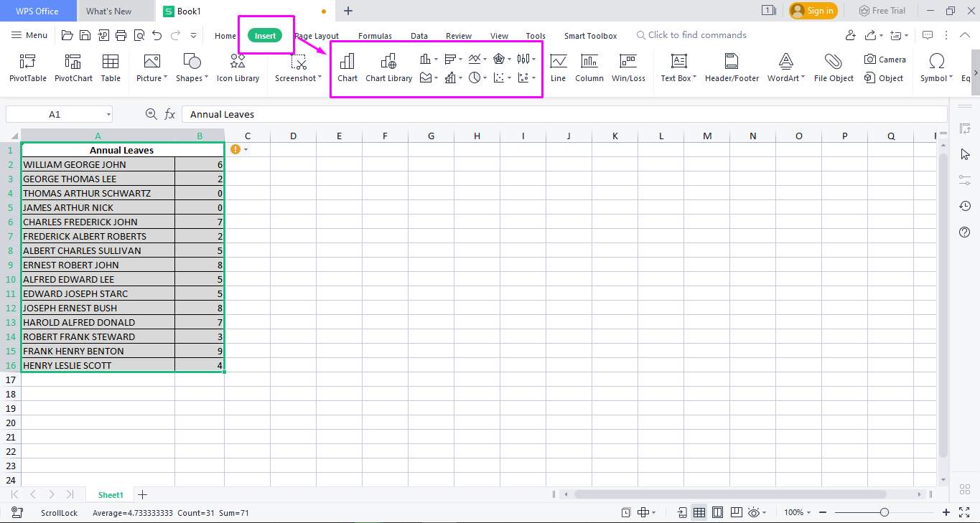Viewport: 980px width, 523px height.
Task: Insert WordArt
Action: tap(783, 68)
